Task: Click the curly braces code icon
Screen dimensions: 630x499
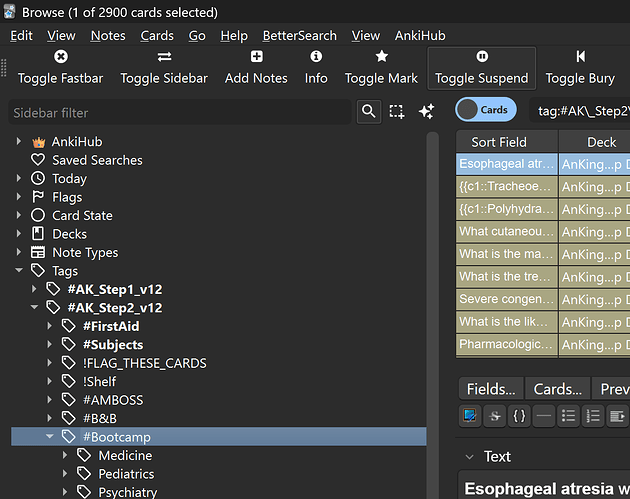Action: pos(519,416)
